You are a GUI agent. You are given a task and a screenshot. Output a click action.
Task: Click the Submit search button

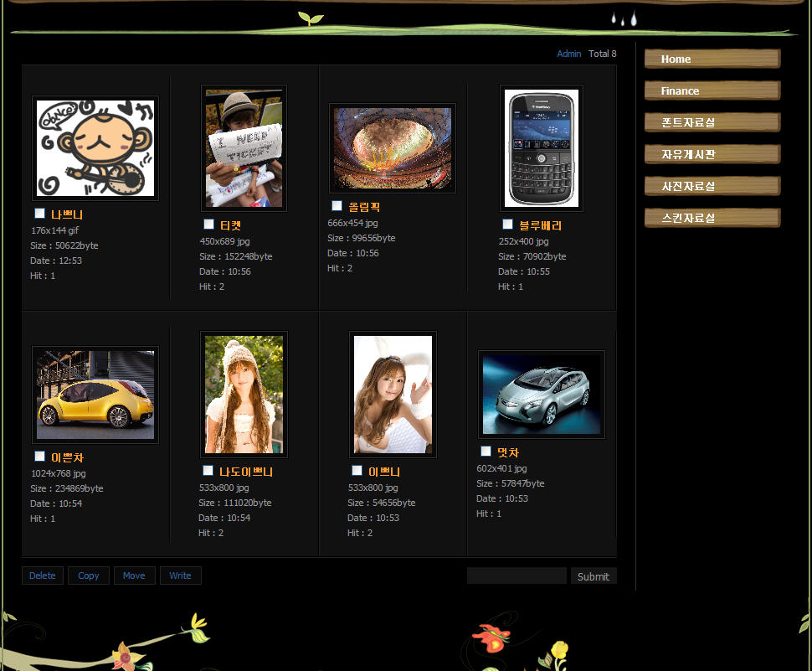click(x=594, y=576)
